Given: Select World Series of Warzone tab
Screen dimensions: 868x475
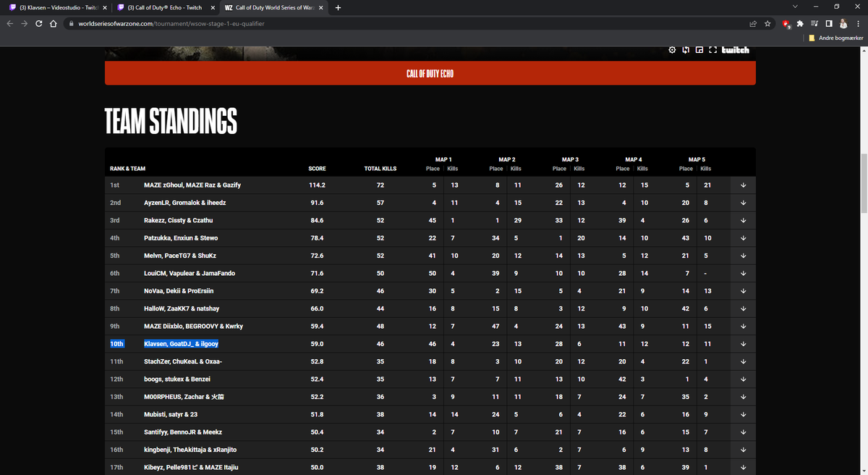Looking at the screenshot, I should pyautogui.click(x=273, y=8).
